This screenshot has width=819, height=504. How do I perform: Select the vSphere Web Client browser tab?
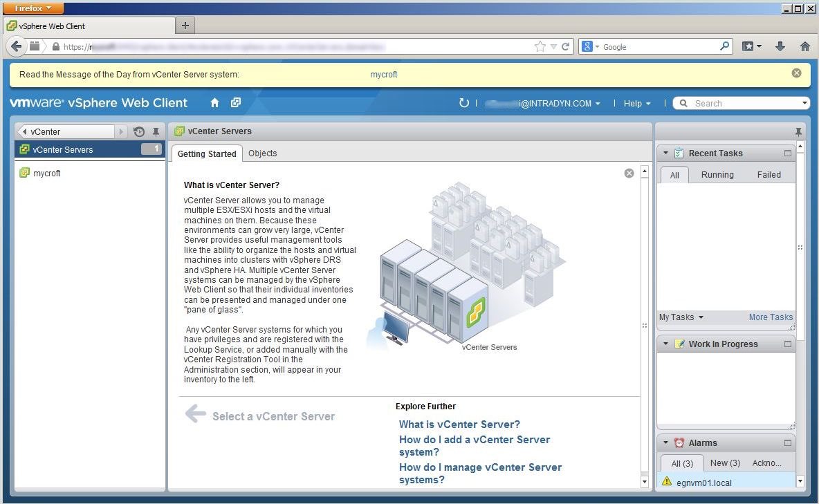click(89, 26)
